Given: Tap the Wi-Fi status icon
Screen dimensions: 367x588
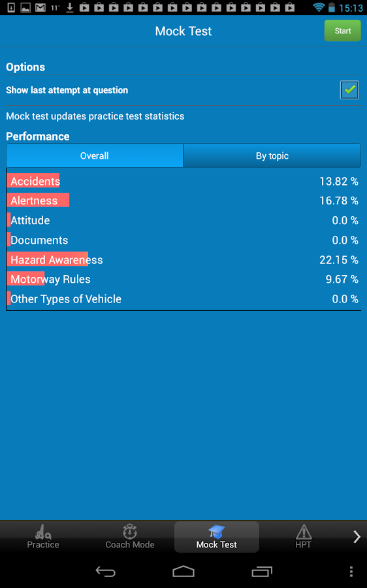Looking at the screenshot, I should [x=319, y=7].
